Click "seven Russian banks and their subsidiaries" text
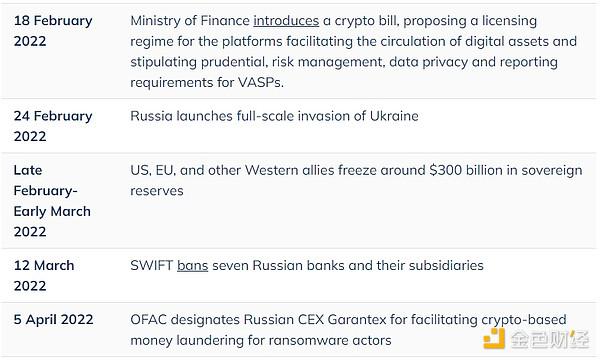The width and height of the screenshot is (600, 360). (348, 266)
